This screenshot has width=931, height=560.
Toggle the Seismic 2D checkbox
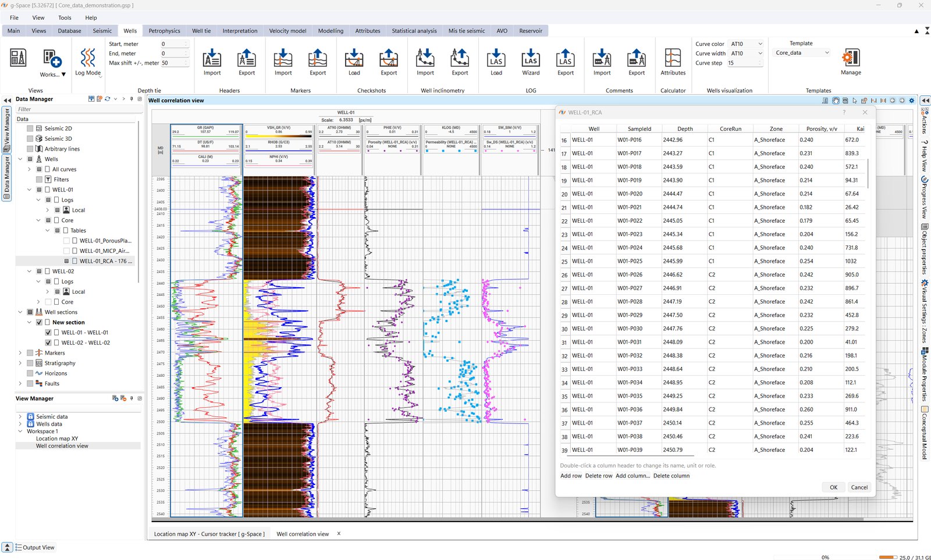point(30,129)
